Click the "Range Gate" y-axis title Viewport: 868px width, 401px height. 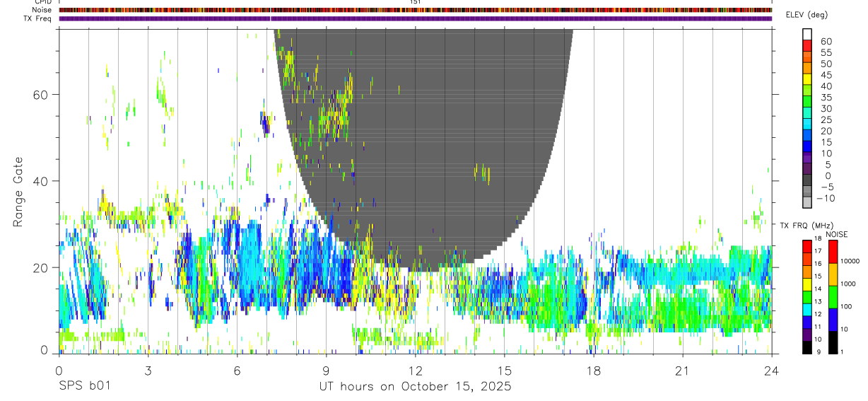point(18,192)
